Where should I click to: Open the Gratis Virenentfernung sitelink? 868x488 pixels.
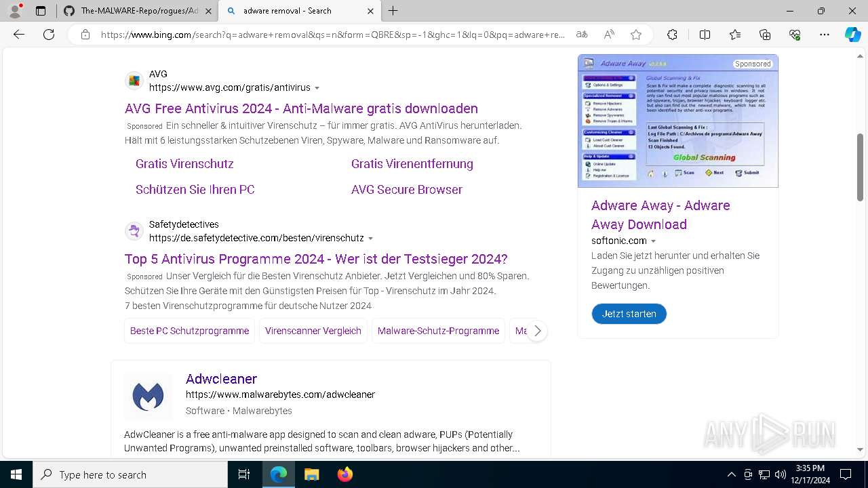point(412,164)
